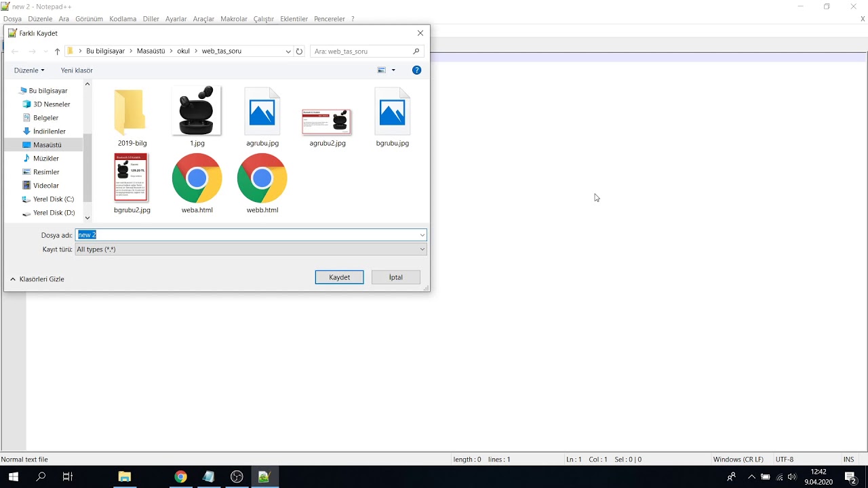Click Bu bilgisayar in the address path

click(105, 52)
